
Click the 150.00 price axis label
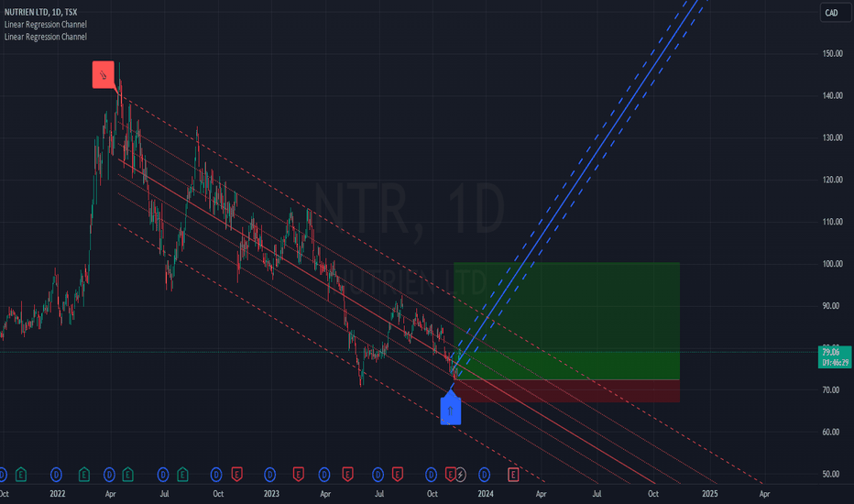pyautogui.click(x=832, y=53)
